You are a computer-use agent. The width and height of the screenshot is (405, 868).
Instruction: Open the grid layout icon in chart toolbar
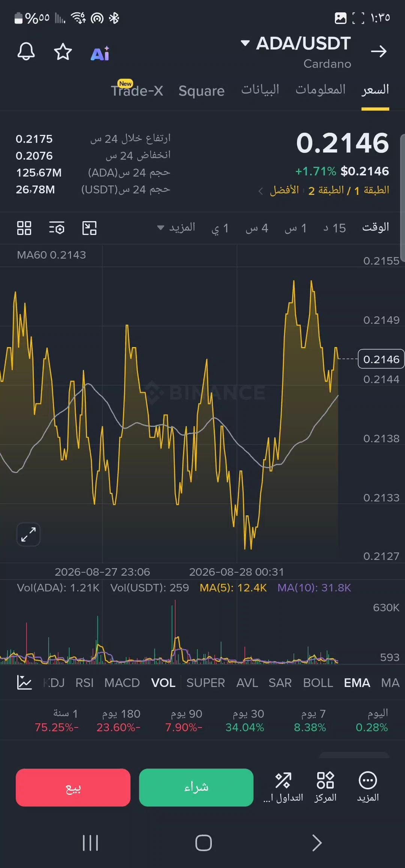pyautogui.click(x=24, y=228)
